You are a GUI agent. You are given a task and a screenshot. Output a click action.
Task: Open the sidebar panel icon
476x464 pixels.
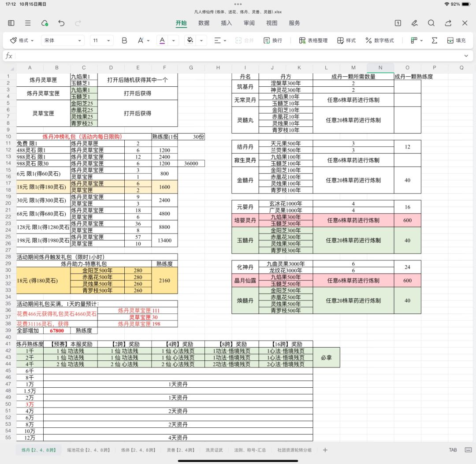coord(11,23)
